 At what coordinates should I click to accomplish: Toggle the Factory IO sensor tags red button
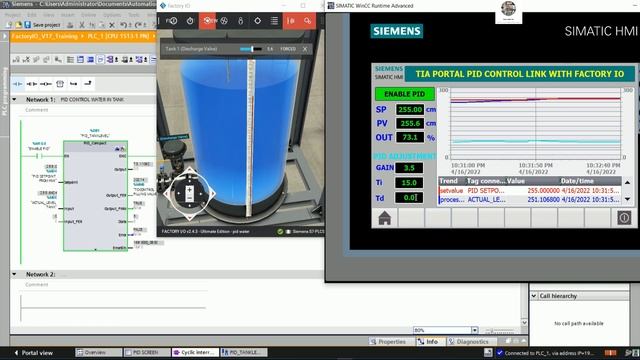click(x=291, y=20)
